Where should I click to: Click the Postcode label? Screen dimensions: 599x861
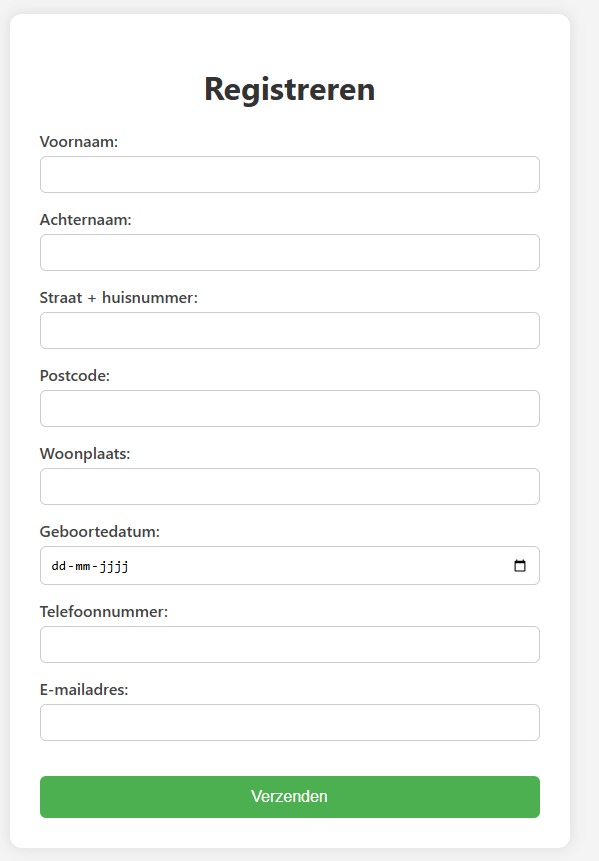click(x=75, y=376)
